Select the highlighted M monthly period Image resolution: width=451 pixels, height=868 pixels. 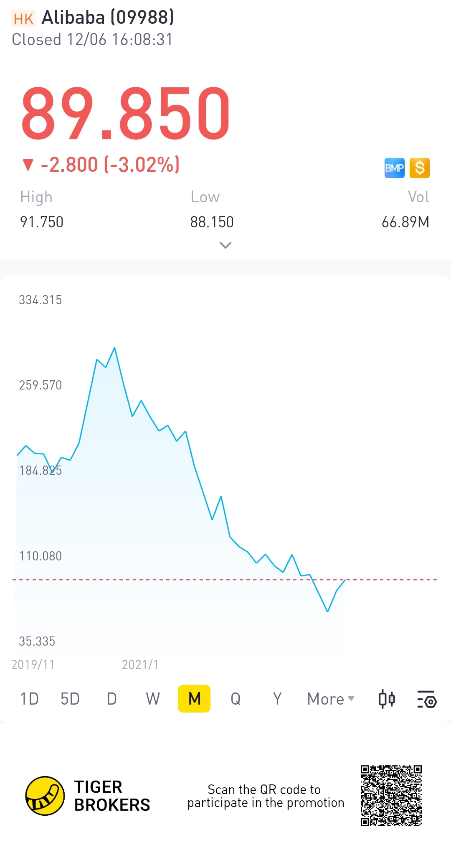pyautogui.click(x=194, y=699)
